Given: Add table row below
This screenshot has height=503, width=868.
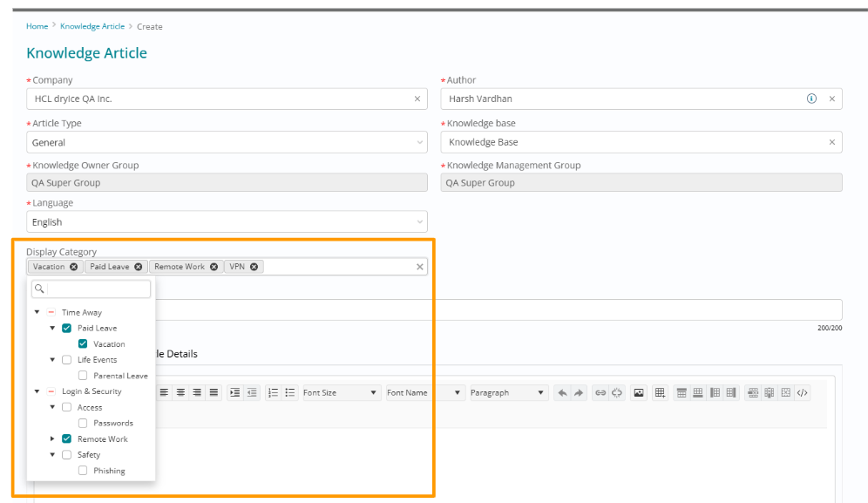Looking at the screenshot, I should [698, 393].
